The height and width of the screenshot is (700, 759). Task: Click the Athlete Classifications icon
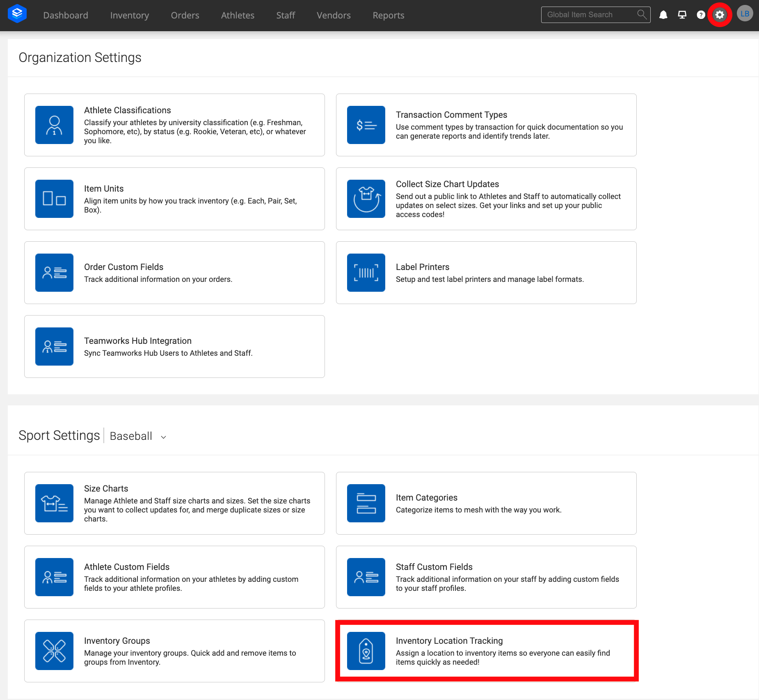click(54, 125)
